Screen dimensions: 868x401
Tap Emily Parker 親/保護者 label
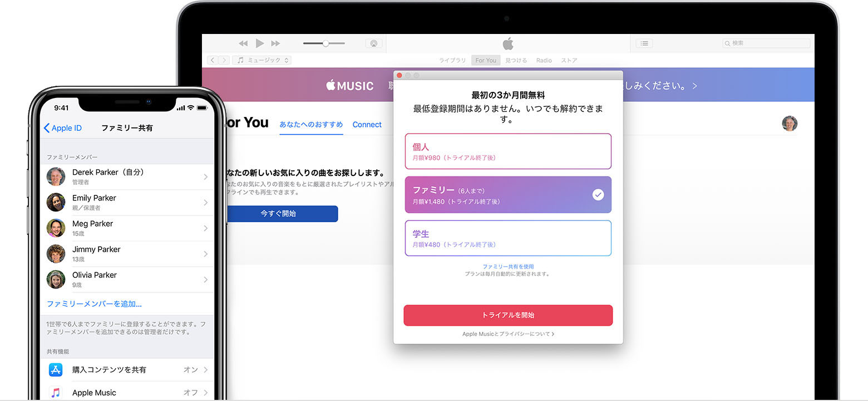(x=86, y=208)
